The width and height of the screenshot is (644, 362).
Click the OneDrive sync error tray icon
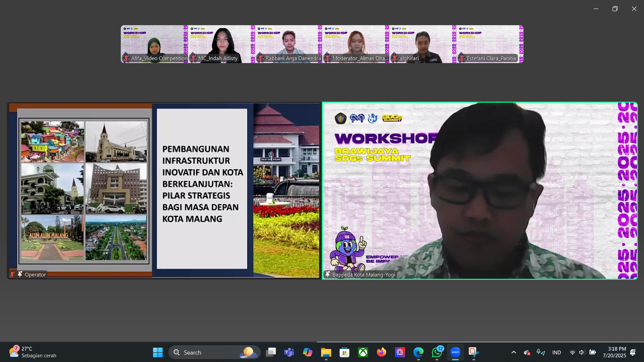coord(527,353)
